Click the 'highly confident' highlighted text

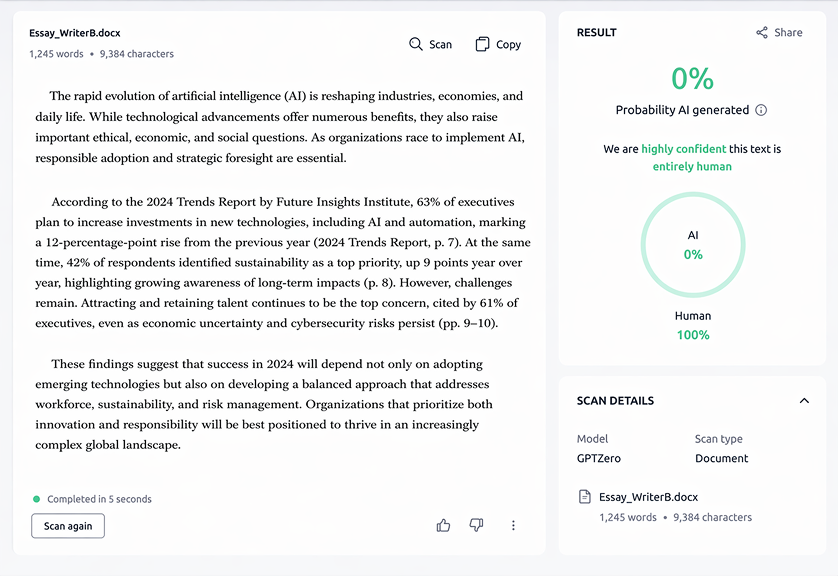(684, 149)
